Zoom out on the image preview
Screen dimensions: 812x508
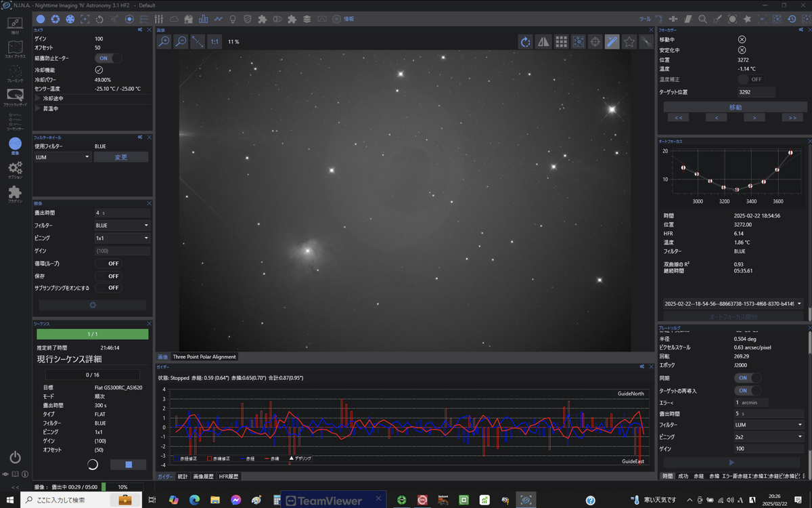(181, 42)
